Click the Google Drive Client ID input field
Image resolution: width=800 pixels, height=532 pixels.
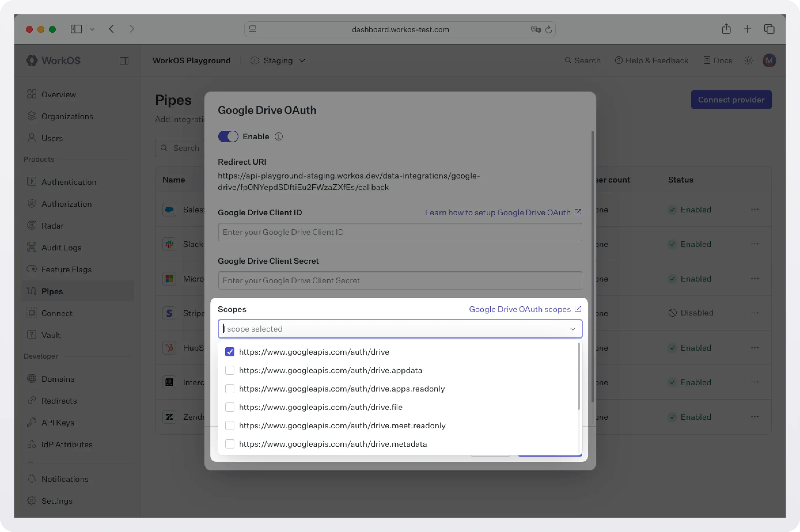pyautogui.click(x=400, y=232)
